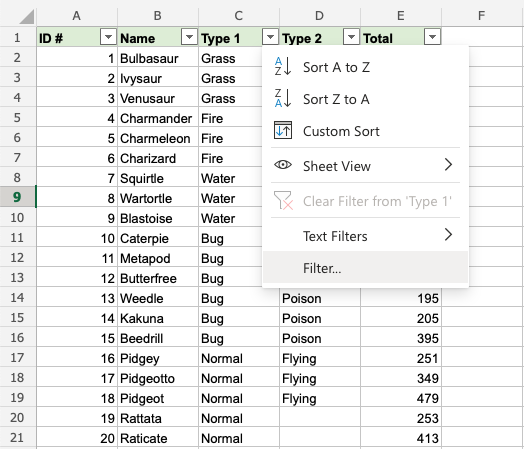The image size is (524, 449).
Task: Click the Custom Sort icon
Action: (x=283, y=130)
